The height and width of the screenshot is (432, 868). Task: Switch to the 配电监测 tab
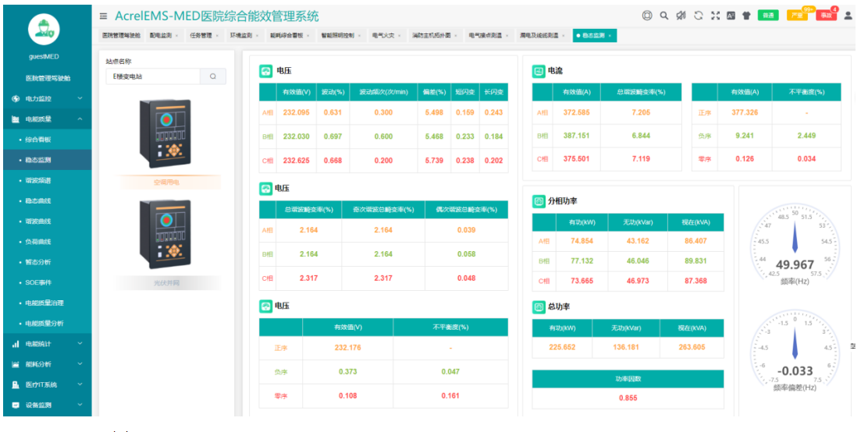coord(161,35)
